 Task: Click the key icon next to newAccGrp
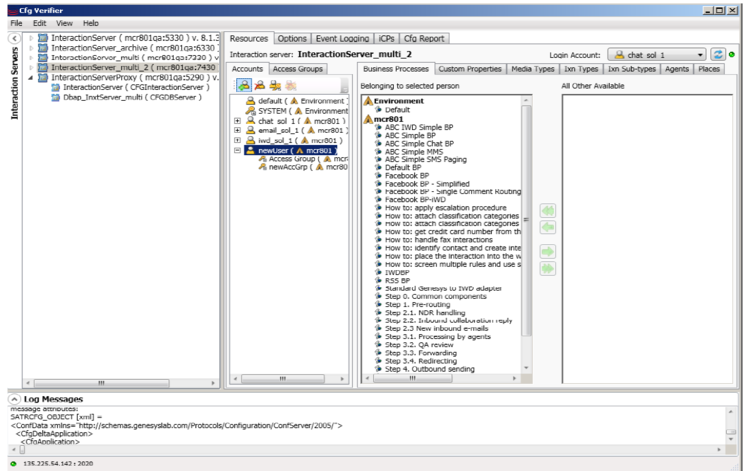pyautogui.click(x=262, y=167)
